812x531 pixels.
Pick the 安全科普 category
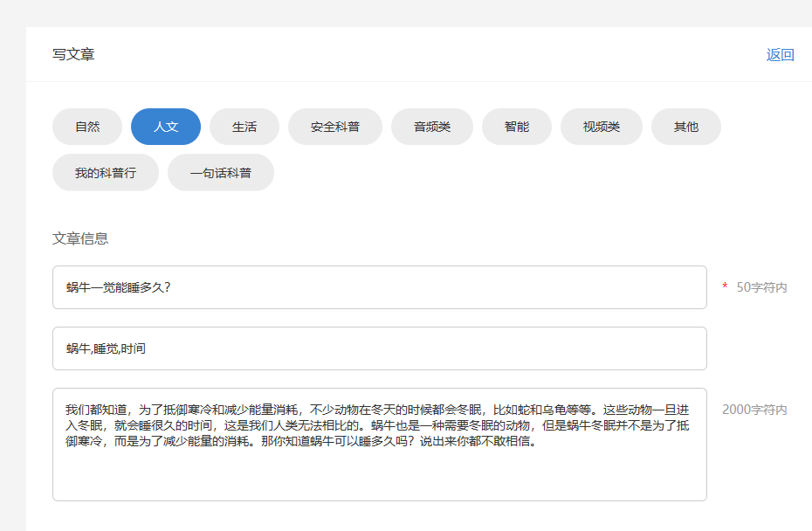(335, 127)
